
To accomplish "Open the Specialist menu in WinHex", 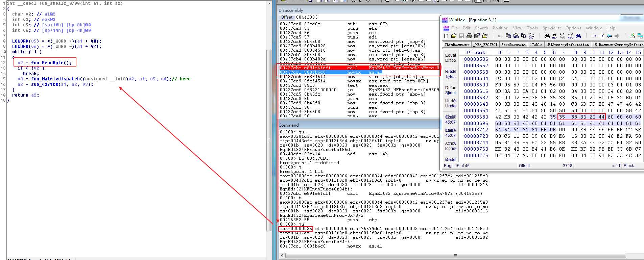I will pos(552,28).
